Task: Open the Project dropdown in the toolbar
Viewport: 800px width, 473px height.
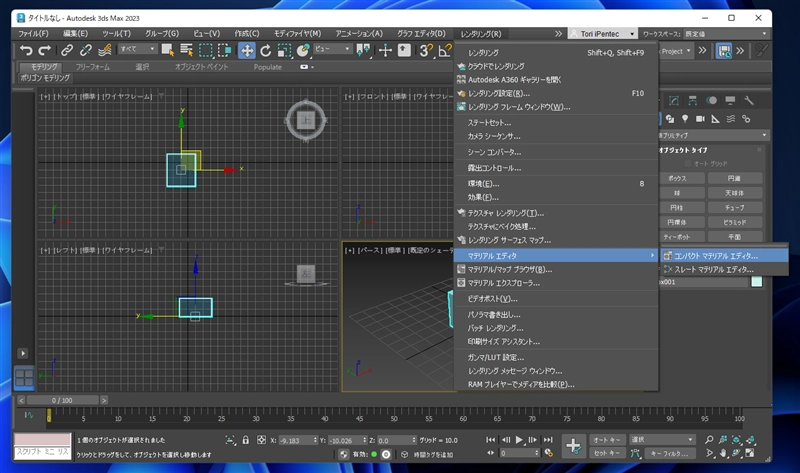Action: 676,51
